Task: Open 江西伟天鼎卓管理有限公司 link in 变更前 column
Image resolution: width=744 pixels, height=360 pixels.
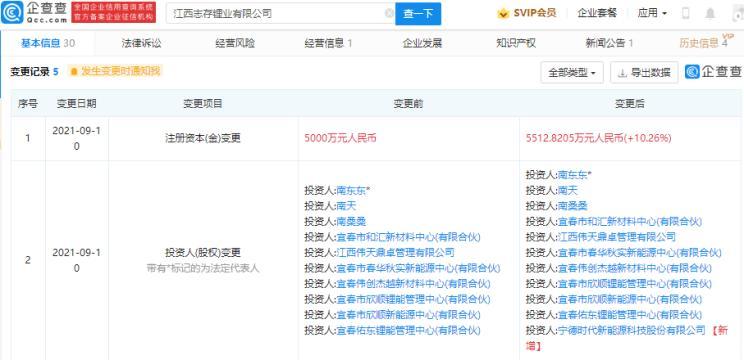Action: pyautogui.click(x=395, y=252)
